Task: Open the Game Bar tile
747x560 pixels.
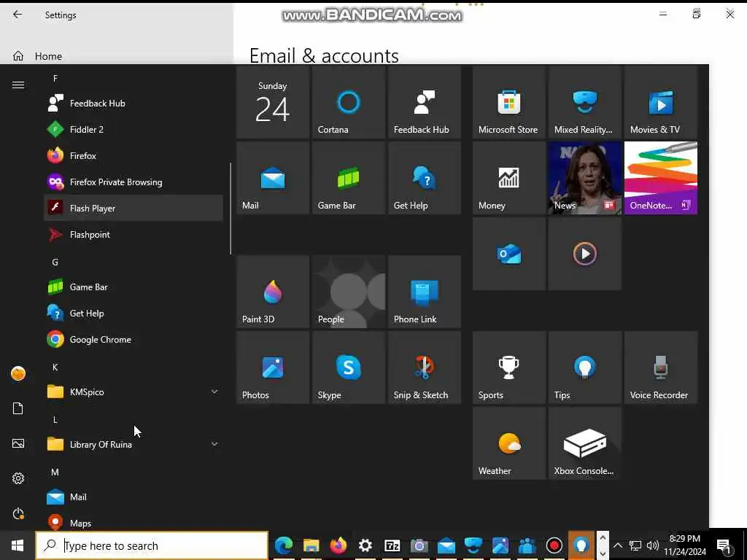Action: click(349, 178)
